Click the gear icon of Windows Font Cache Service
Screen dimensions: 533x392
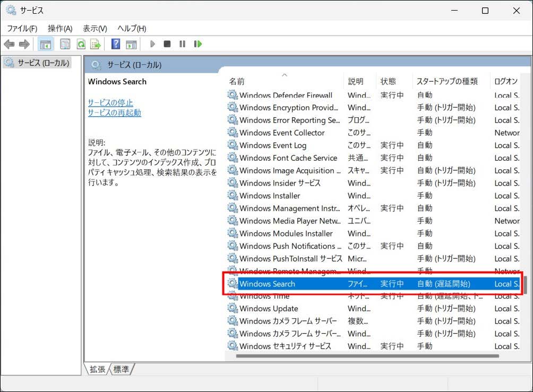tap(233, 158)
